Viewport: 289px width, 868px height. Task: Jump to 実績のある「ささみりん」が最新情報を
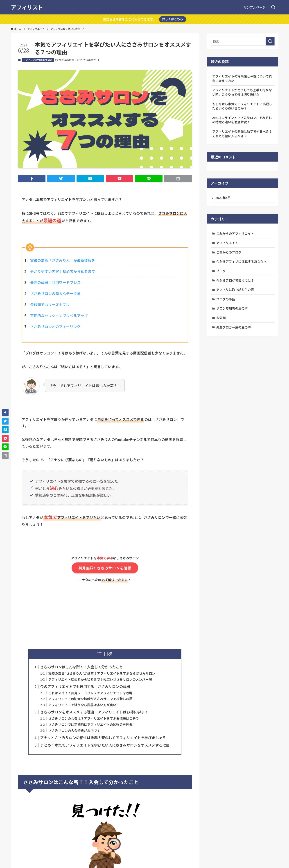(62, 260)
